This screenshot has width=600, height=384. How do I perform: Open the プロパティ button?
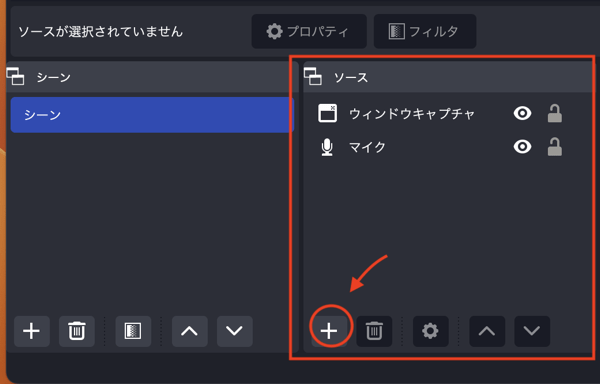[x=309, y=31]
